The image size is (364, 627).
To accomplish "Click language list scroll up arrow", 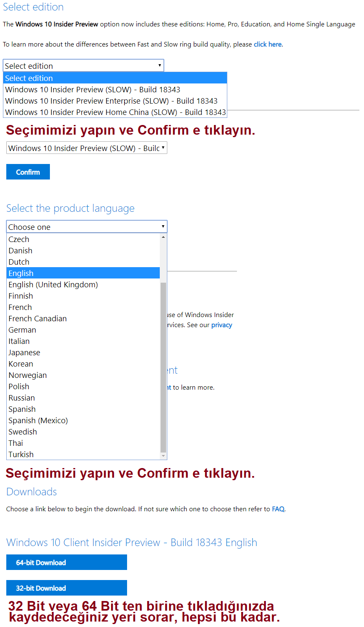I will (x=164, y=237).
